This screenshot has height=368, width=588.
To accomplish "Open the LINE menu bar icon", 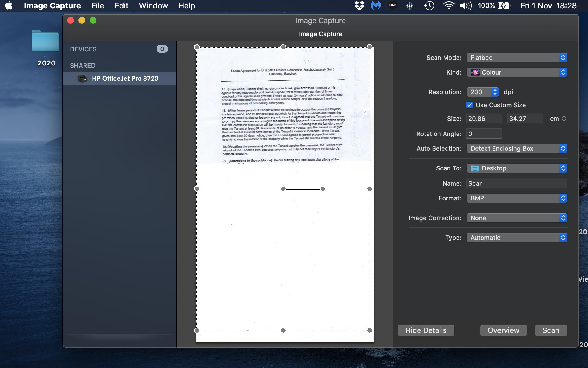I will coord(392,6).
